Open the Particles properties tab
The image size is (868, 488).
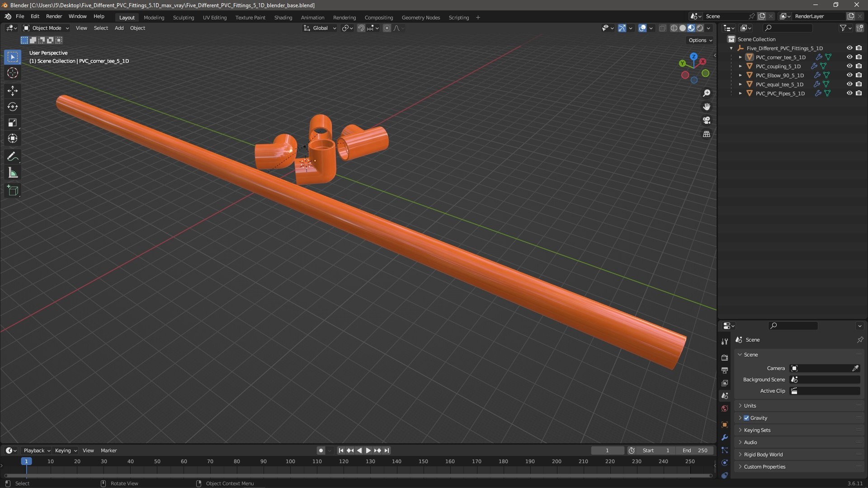click(x=725, y=450)
